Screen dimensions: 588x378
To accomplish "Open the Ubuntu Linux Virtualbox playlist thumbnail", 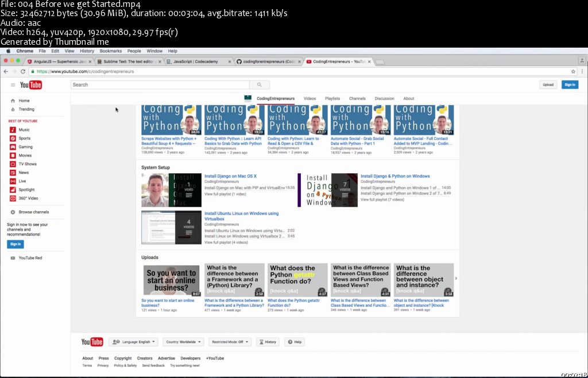I will click(171, 227).
